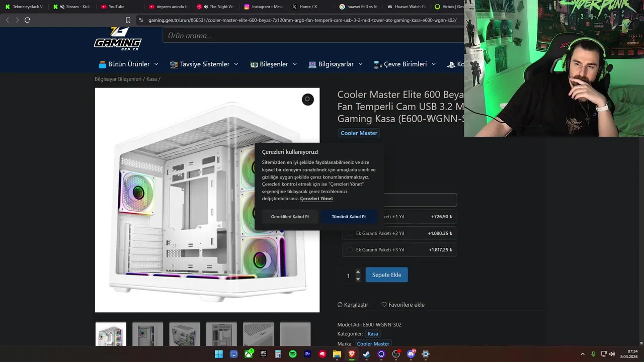This screenshot has height=362, width=644.
Task: Switch to the Instagram tab
Action: coord(264,7)
